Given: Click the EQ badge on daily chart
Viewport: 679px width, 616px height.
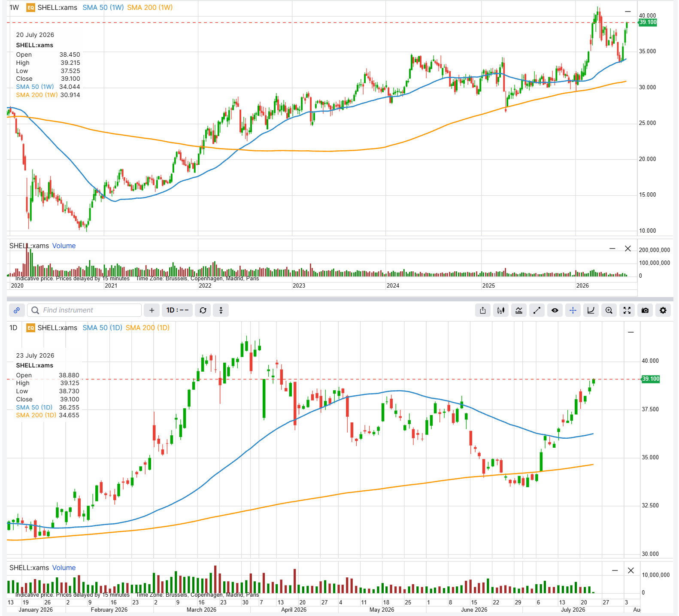Looking at the screenshot, I should point(30,328).
